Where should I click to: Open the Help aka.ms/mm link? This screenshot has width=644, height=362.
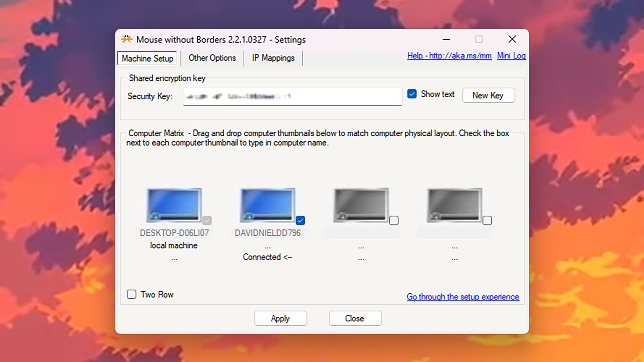click(449, 56)
